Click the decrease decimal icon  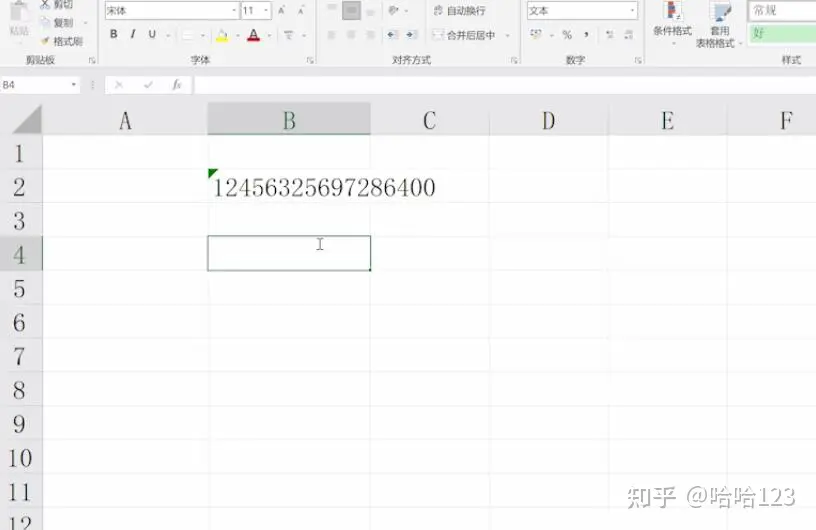(x=629, y=35)
